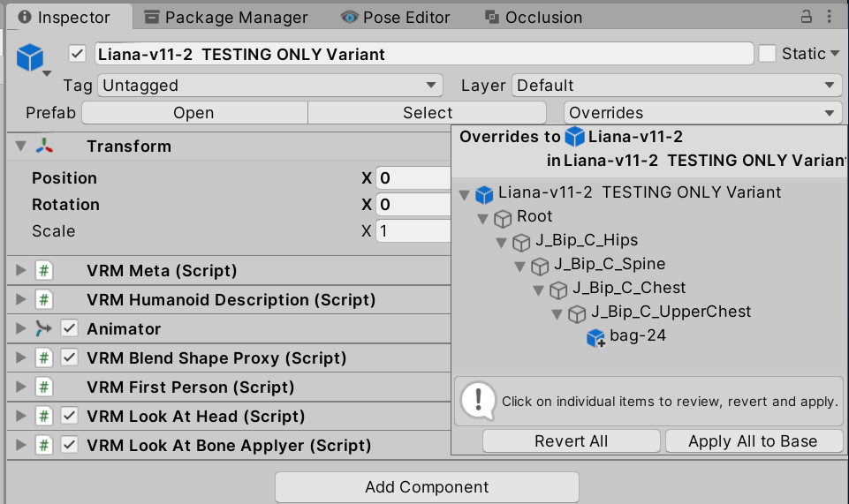Click the exclamation info bubble icon

pyautogui.click(x=478, y=401)
